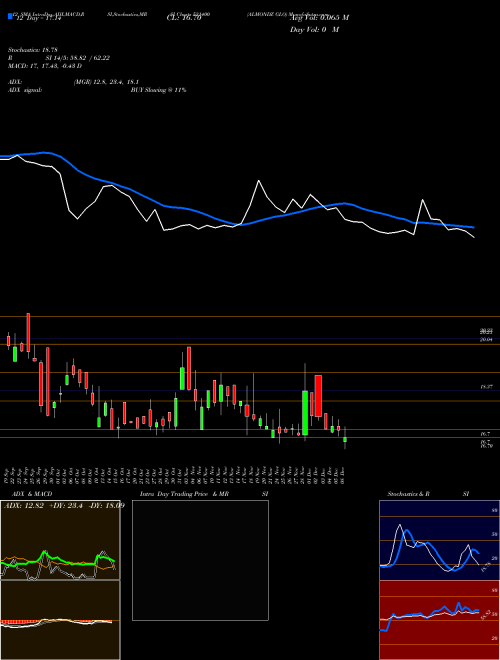
Task: Click the (MGR) 12.8, 23.4, 18.1 ADX values
Action: click(x=106, y=82)
